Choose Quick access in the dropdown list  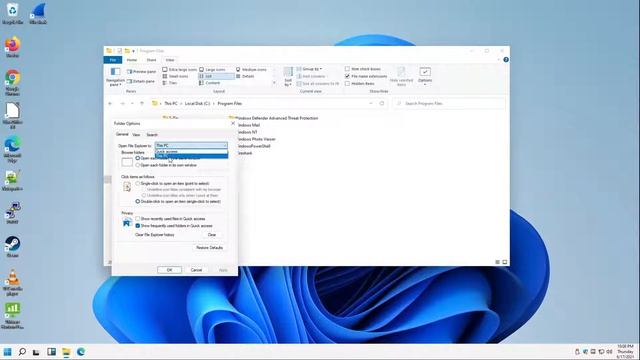click(x=191, y=151)
